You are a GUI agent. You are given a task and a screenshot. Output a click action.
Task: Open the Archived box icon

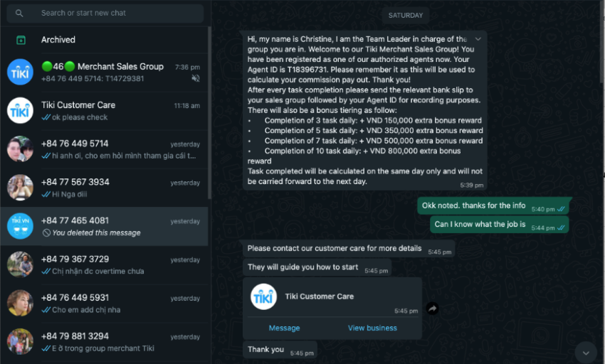pos(21,40)
